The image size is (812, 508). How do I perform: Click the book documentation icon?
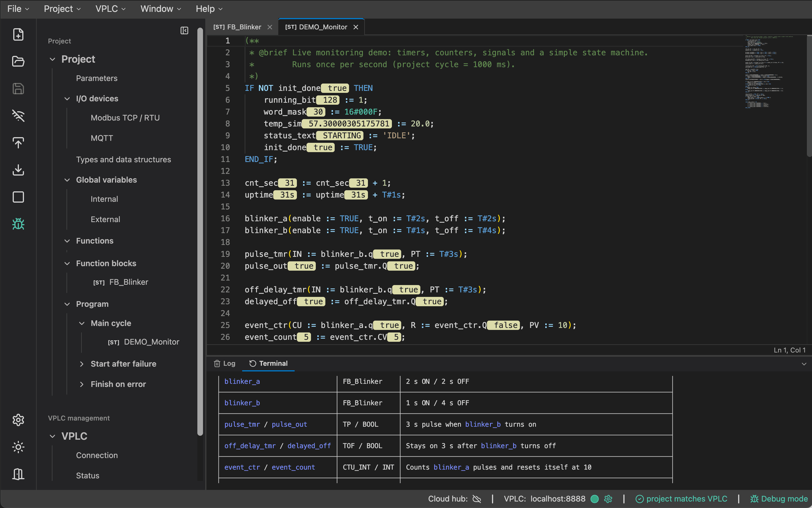click(x=18, y=474)
